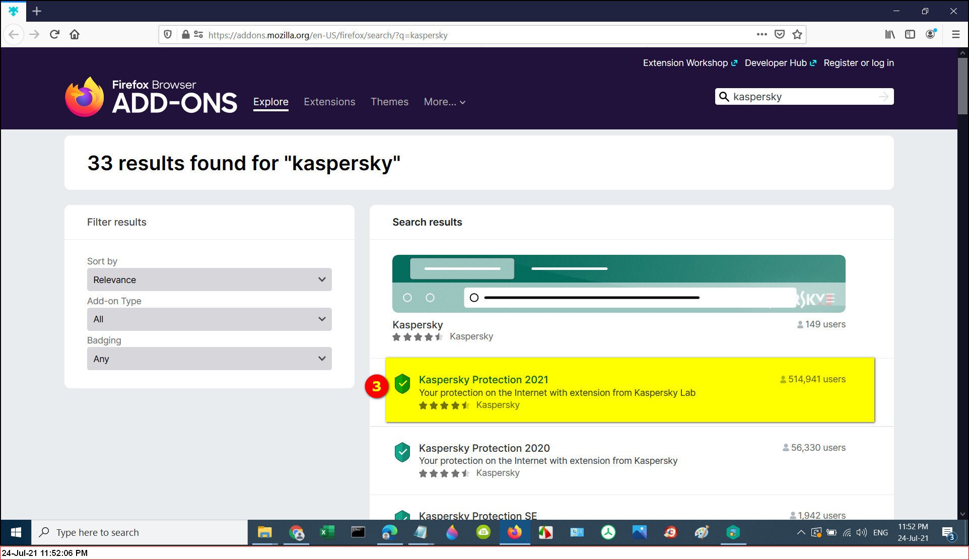This screenshot has height=560, width=969.
Task: Click the scrollbar down arrow
Action: (962, 514)
